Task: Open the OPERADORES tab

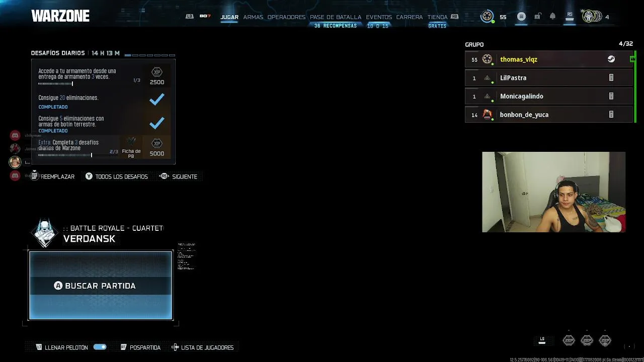Action: pos(286,17)
